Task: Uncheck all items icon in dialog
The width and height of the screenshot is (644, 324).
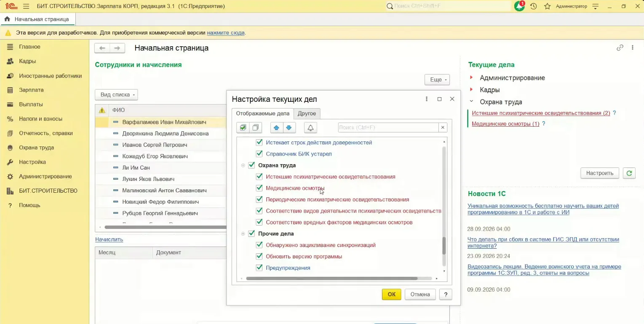Action: (x=255, y=127)
